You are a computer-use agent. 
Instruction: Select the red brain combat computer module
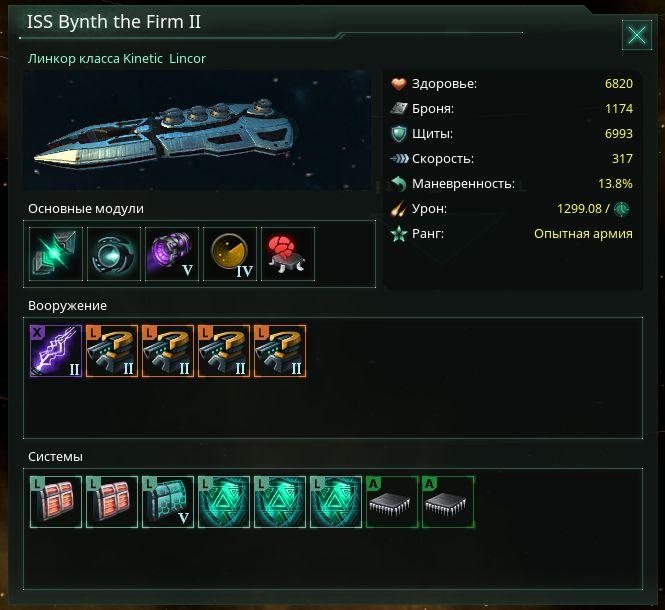click(x=288, y=254)
